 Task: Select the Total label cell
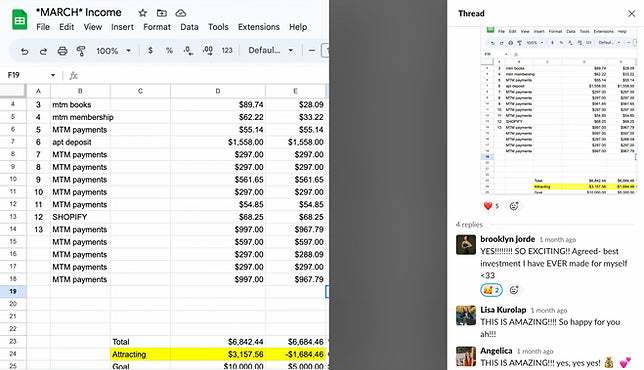pyautogui.click(x=140, y=342)
